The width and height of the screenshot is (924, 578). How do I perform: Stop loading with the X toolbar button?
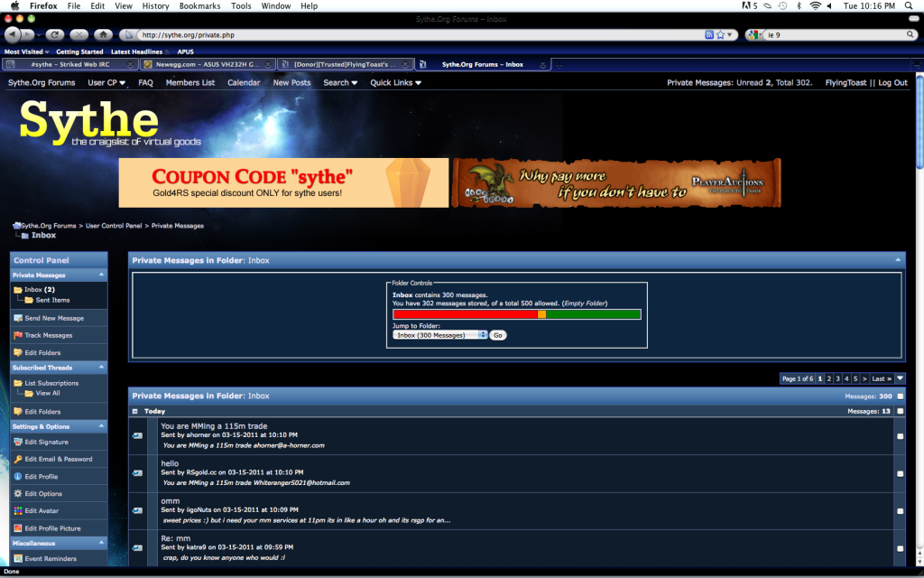[x=79, y=35]
